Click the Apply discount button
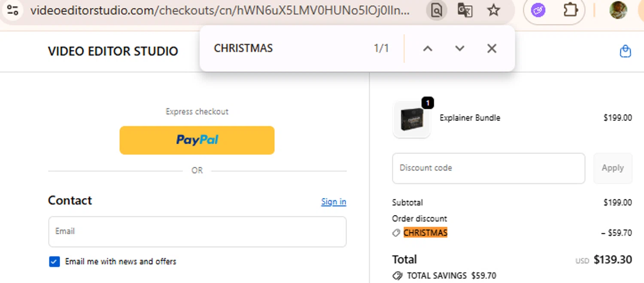Screen dimensions: 644x283 pos(613,168)
